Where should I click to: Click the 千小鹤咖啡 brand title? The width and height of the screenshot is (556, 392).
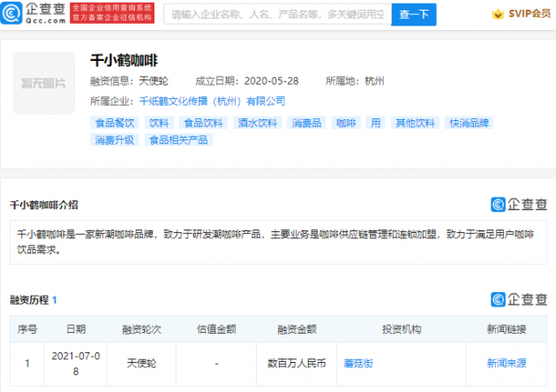pos(124,61)
